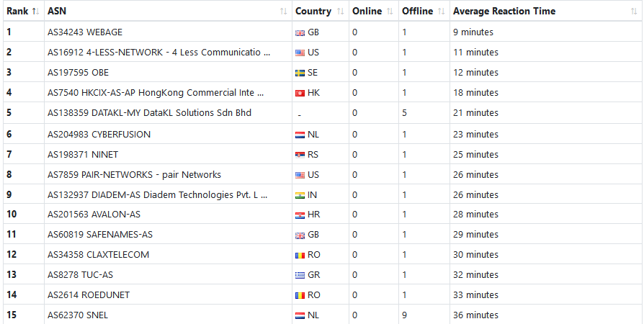Sort by Average Reaction Time arrows
644x324 pixels.
click(634, 12)
